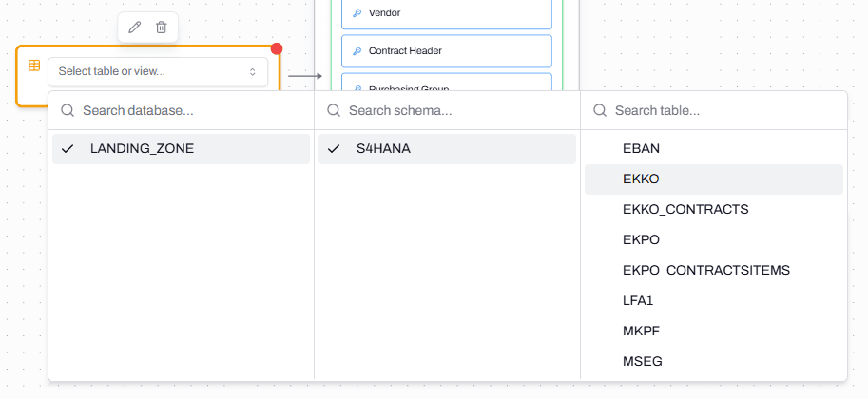The width and height of the screenshot is (868, 399).
Task: Click the key icon beside Contract Header
Action: pyautogui.click(x=357, y=51)
